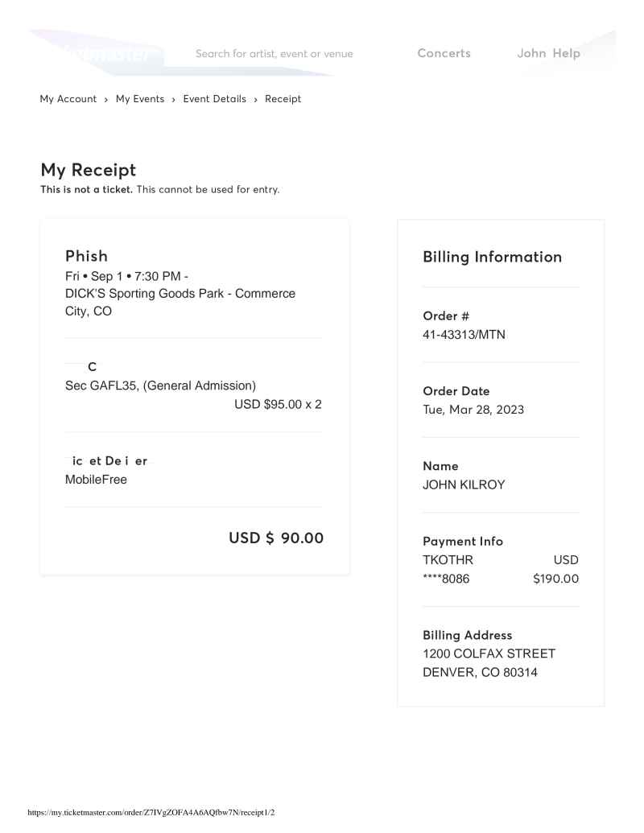Click the My Receipt heading
This screenshot has height=833, width=644.
89,170
